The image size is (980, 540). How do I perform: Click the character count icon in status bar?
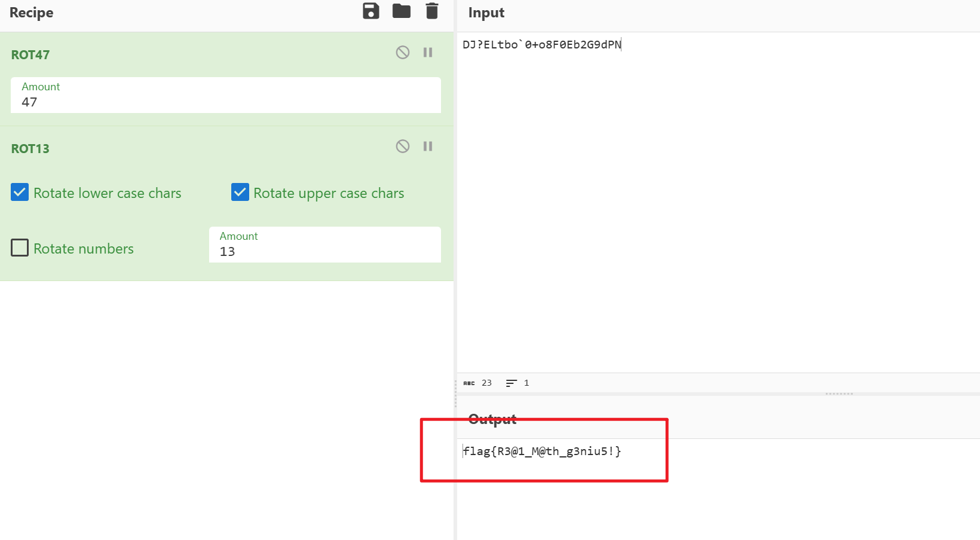[x=469, y=383]
